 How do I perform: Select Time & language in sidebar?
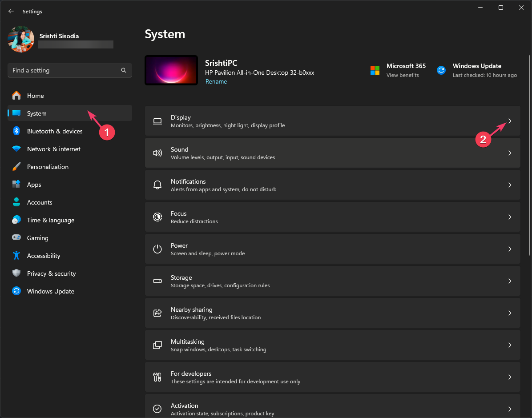point(50,220)
